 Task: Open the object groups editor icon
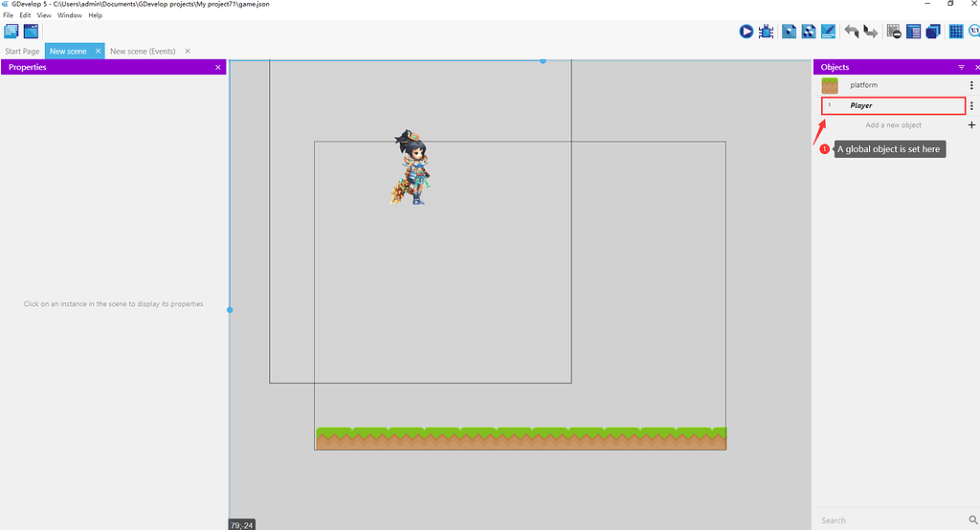[809, 32]
